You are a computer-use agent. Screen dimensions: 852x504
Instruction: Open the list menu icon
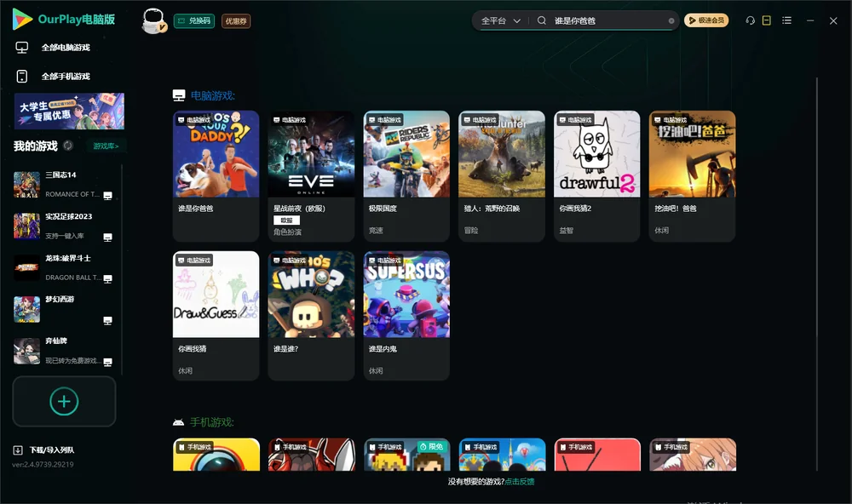786,20
